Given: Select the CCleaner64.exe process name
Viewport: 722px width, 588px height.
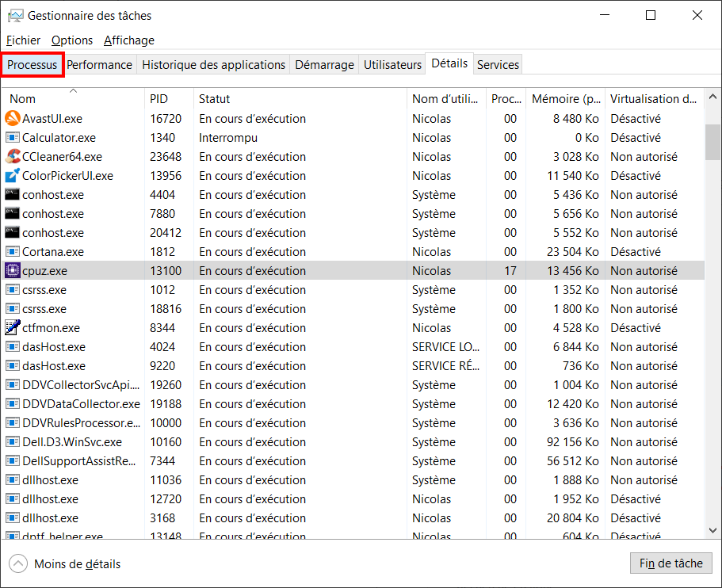Looking at the screenshot, I should coord(62,157).
